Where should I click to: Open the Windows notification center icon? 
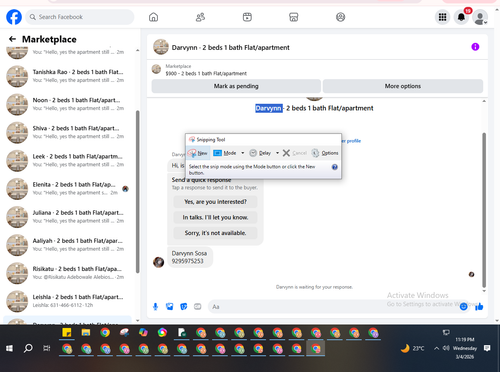click(x=487, y=348)
